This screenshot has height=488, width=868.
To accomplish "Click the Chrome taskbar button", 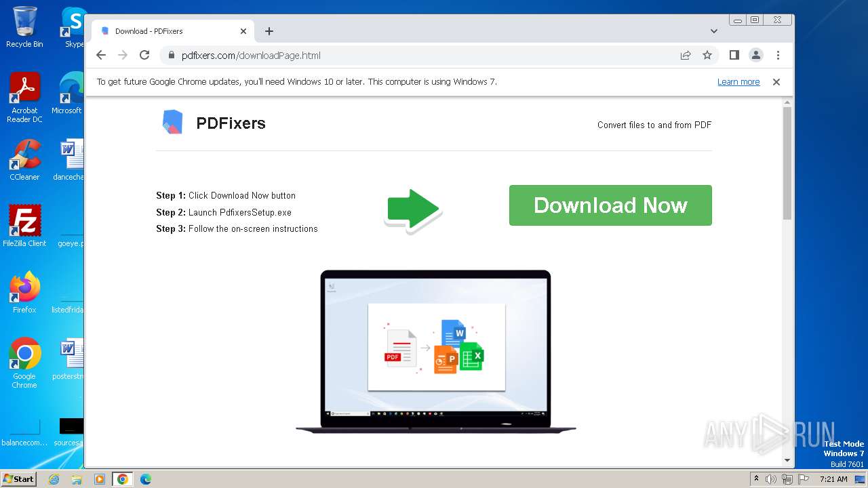I will click(122, 479).
